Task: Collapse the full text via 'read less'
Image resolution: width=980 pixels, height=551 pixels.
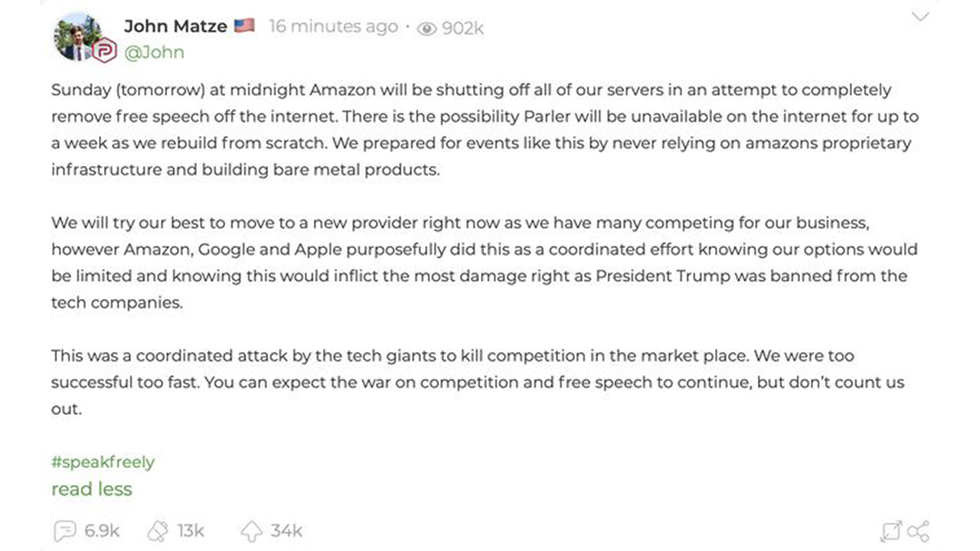Action: [x=91, y=489]
